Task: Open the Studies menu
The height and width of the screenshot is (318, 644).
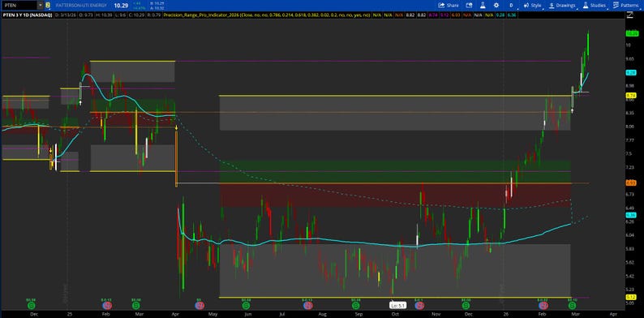Action: (x=594, y=6)
